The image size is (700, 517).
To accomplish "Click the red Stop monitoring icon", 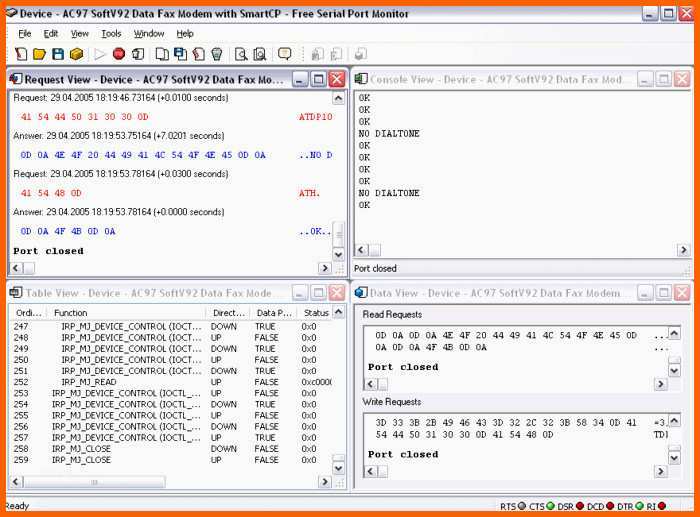I will [x=119, y=54].
